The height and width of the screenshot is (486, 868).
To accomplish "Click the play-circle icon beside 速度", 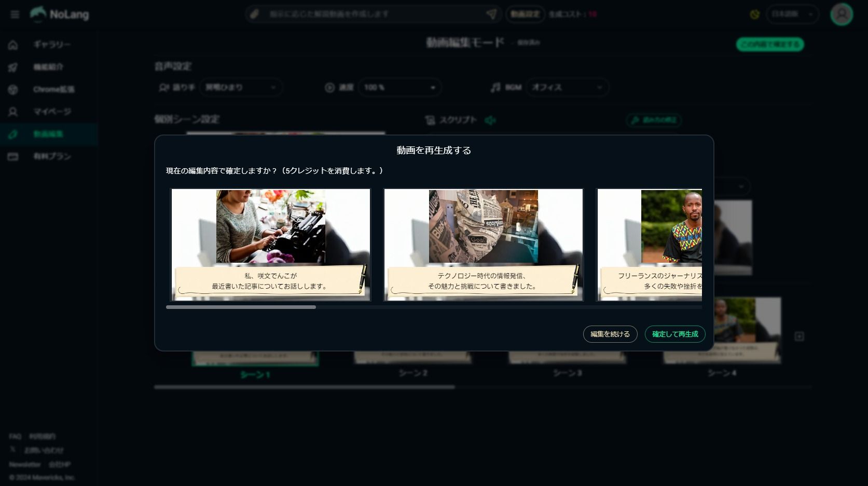I will pyautogui.click(x=330, y=87).
